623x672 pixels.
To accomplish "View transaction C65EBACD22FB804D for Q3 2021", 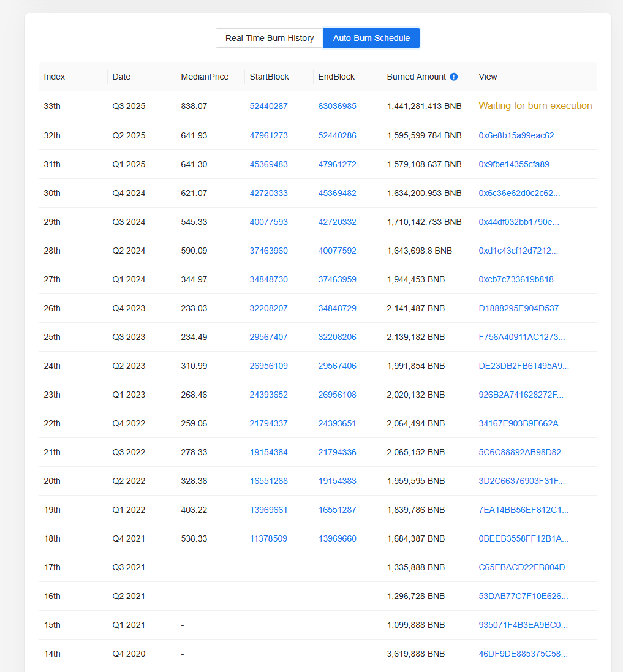I will tap(524, 567).
